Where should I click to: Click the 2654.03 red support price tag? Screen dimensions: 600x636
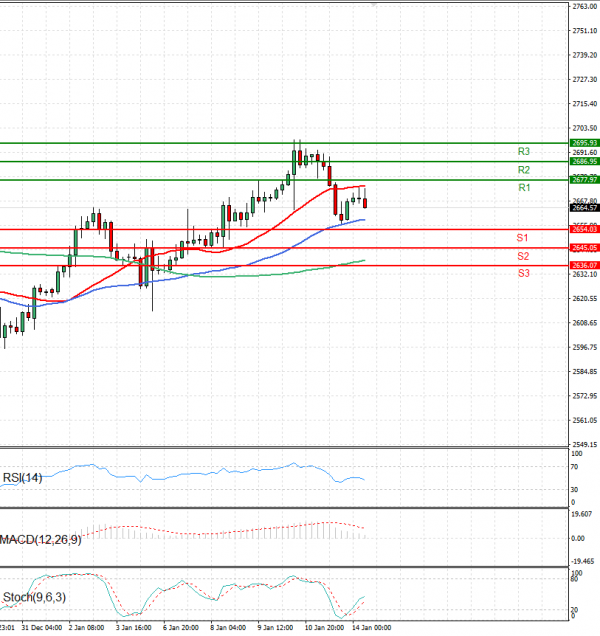tap(584, 230)
